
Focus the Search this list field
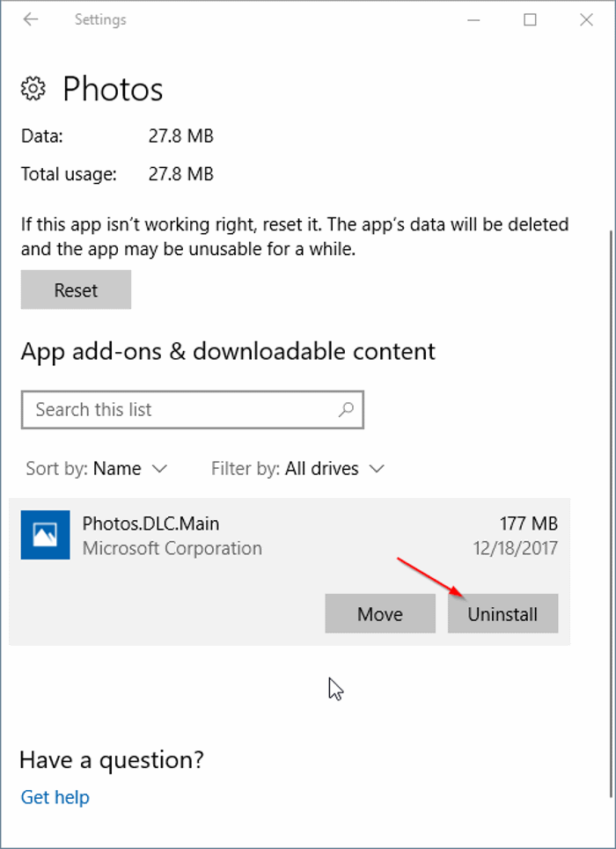tap(193, 409)
